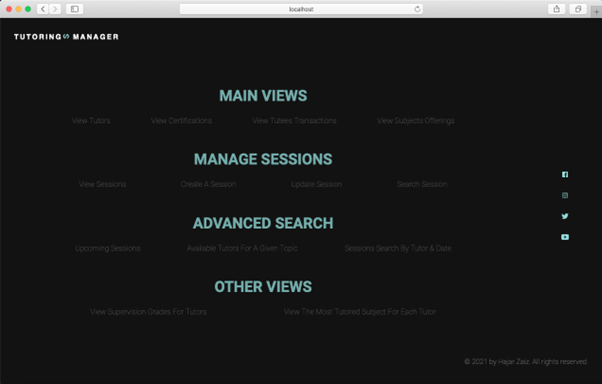Image resolution: width=602 pixels, height=384 pixels.
Task: Go forward in browser history
Action: (55, 9)
